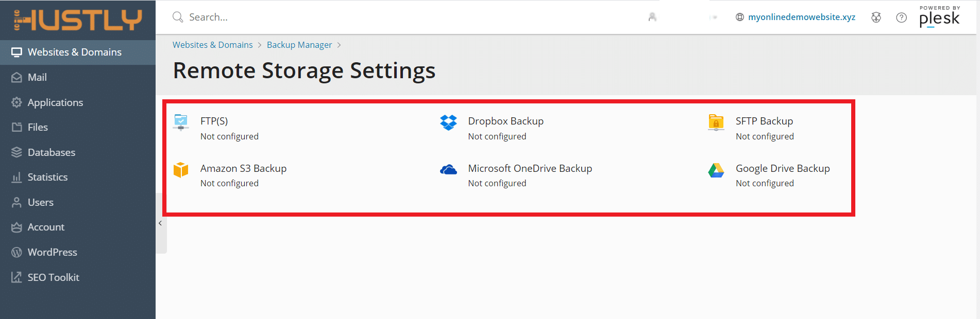Open Statistics in the sidebar
980x319 pixels.
click(78, 177)
